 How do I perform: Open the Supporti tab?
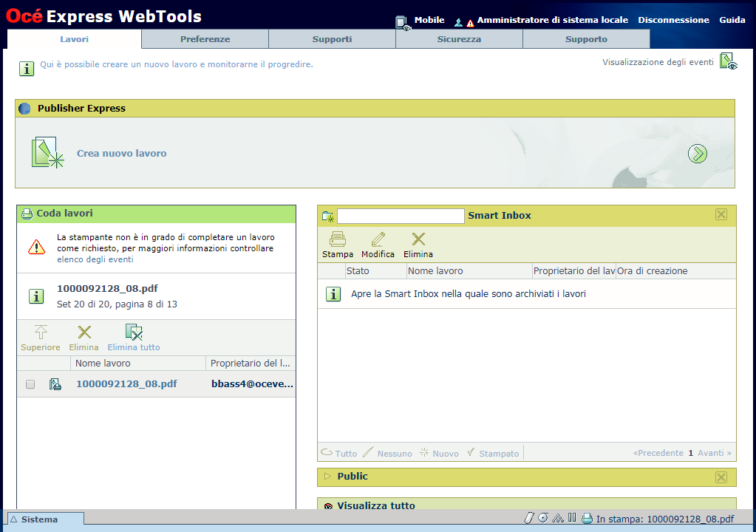[x=333, y=39]
